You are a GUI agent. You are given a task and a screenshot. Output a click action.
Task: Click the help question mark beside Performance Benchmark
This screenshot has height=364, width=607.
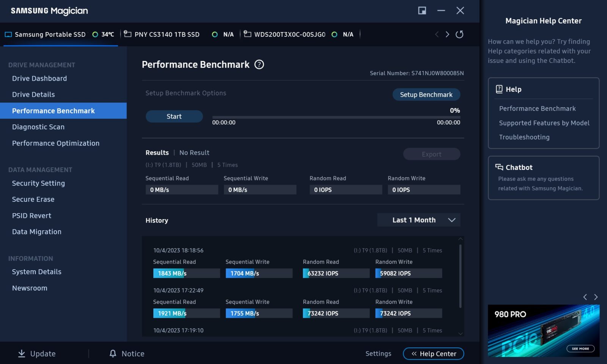[x=259, y=64]
